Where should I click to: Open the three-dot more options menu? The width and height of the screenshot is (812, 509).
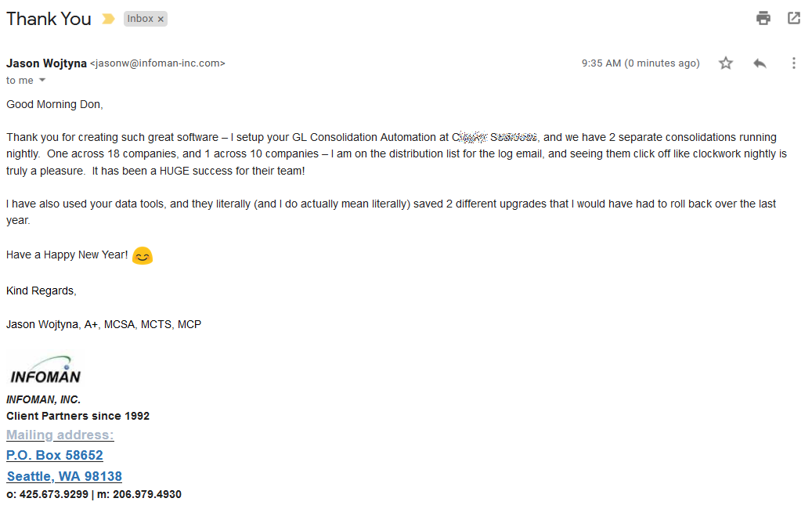793,63
